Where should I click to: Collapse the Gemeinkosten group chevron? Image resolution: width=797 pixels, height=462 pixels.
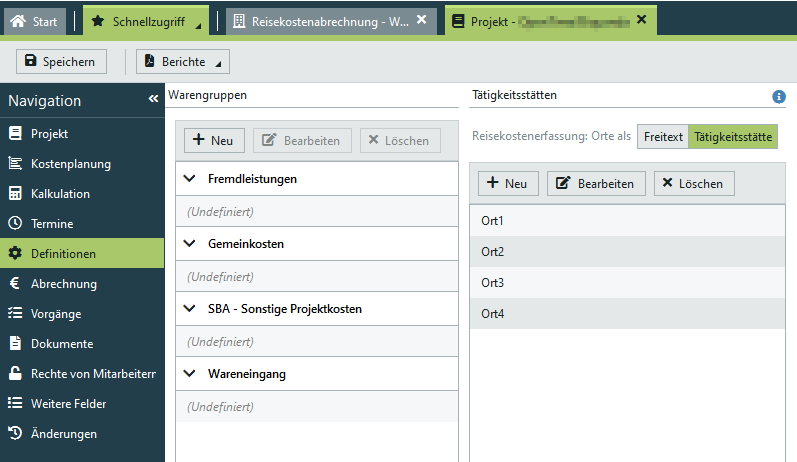(x=191, y=244)
